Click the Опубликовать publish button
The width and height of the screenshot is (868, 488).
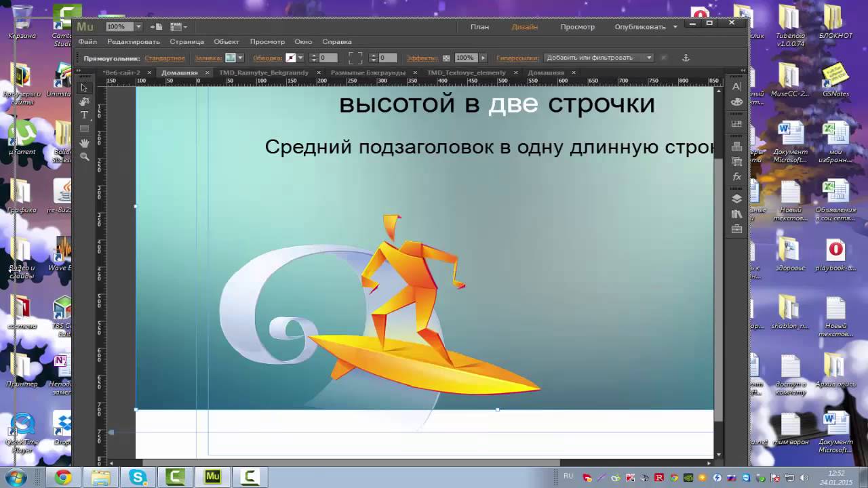click(640, 27)
